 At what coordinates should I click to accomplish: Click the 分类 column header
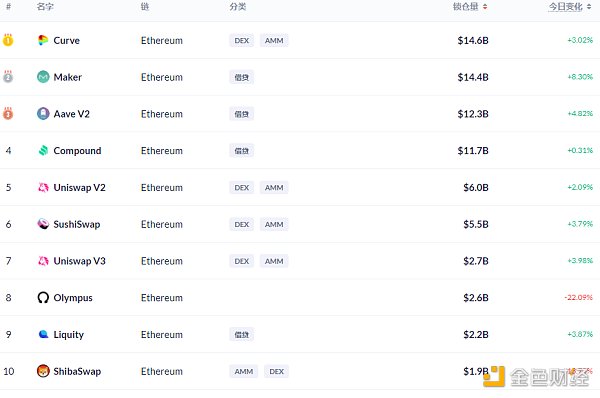tap(238, 7)
